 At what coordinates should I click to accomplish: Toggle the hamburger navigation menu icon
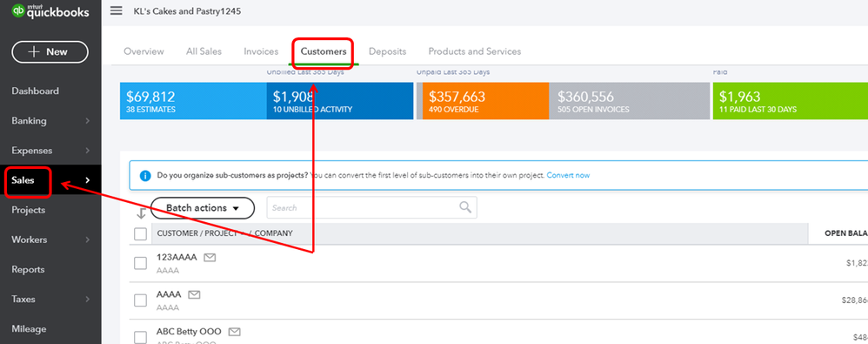pos(117,10)
